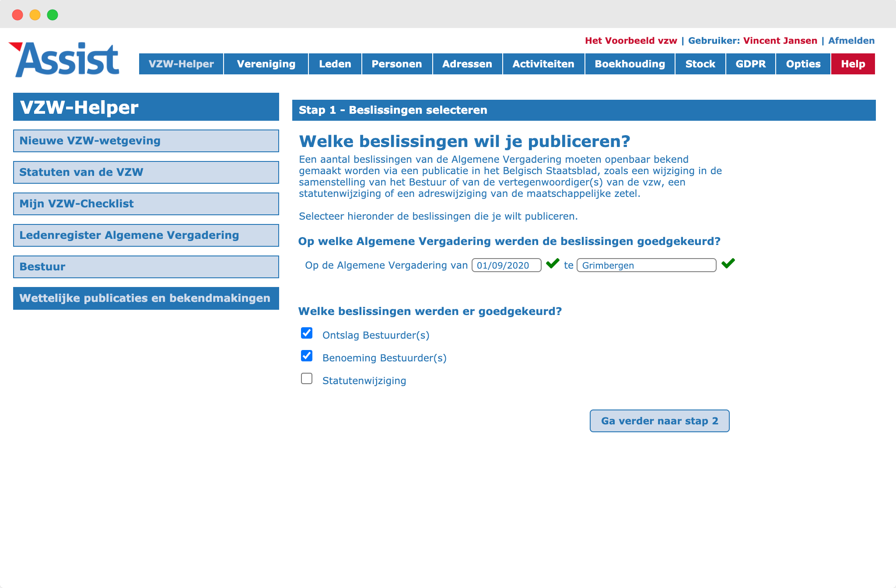Open the GDPR menu
Viewport: 896px width, 588px height.
[751, 64]
